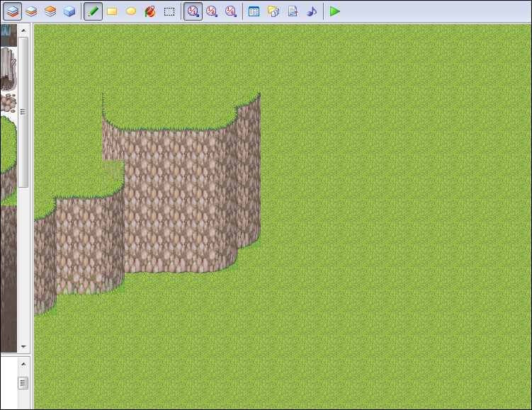
Task: Select the Rectangle drawing tool
Action: (x=112, y=11)
